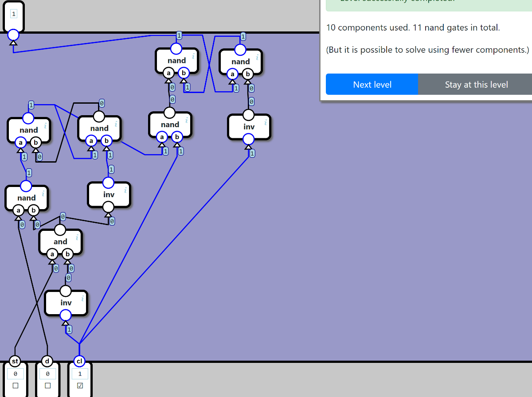
Task: Toggle the 'd' input checkbox
Action: pyautogui.click(x=48, y=385)
